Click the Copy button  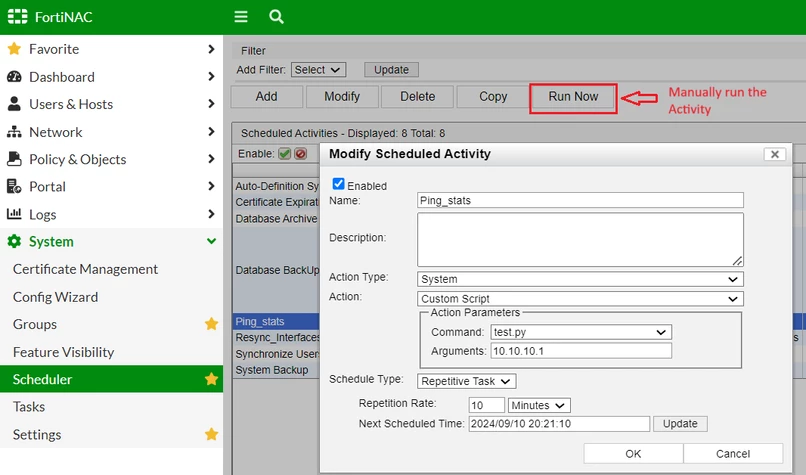pos(493,97)
